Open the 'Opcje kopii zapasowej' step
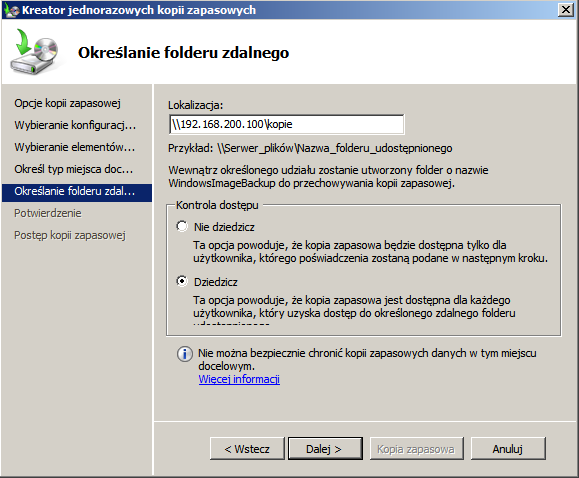This screenshot has width=579, height=478. pos(68,103)
